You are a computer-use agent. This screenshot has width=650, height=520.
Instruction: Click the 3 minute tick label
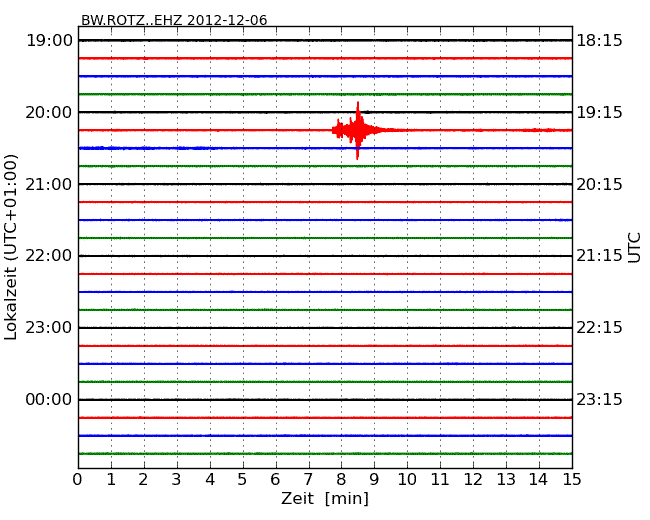(176, 479)
